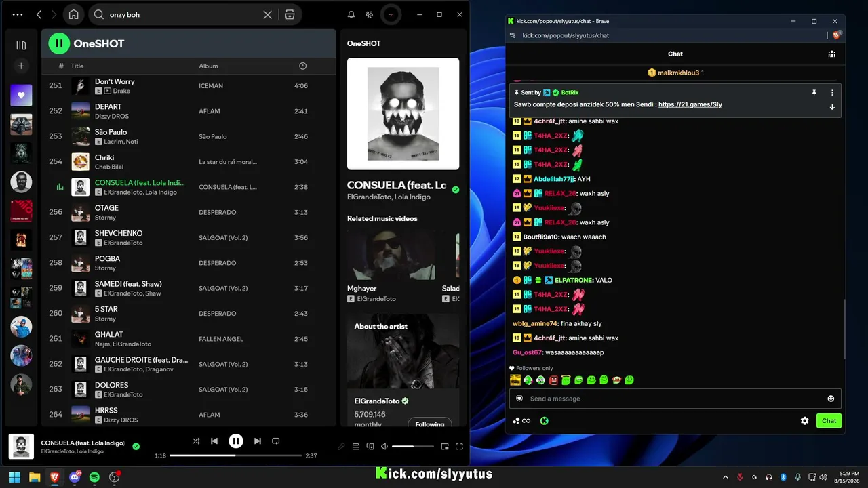
Task: Pause the OneSHOT playlist using green button
Action: (x=59, y=43)
